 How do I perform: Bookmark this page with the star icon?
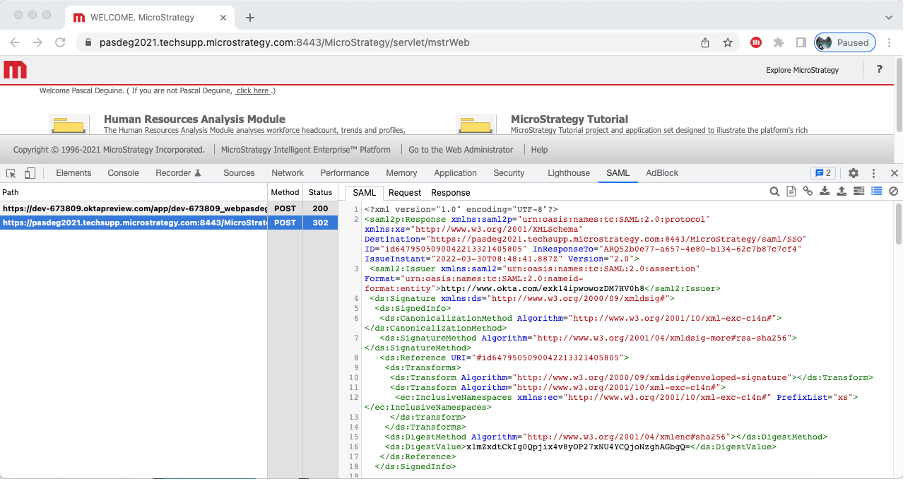point(728,43)
